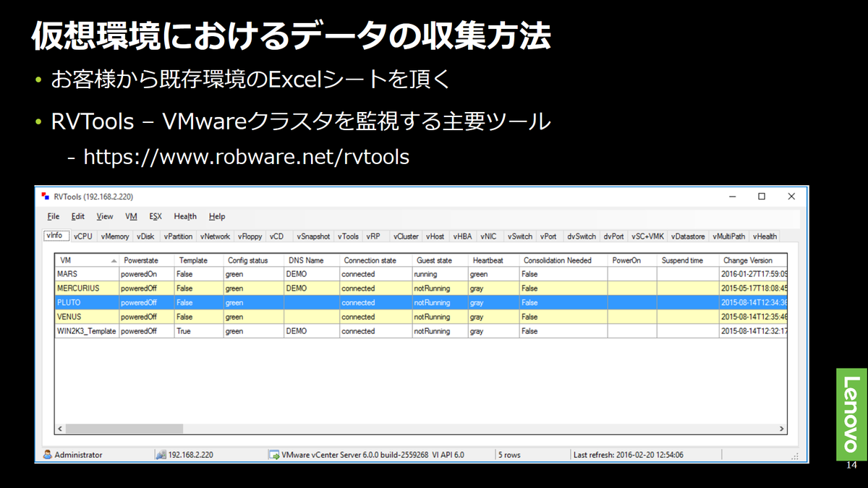Click the 5 rows status entry
The height and width of the screenshot is (488, 868).
509,455
